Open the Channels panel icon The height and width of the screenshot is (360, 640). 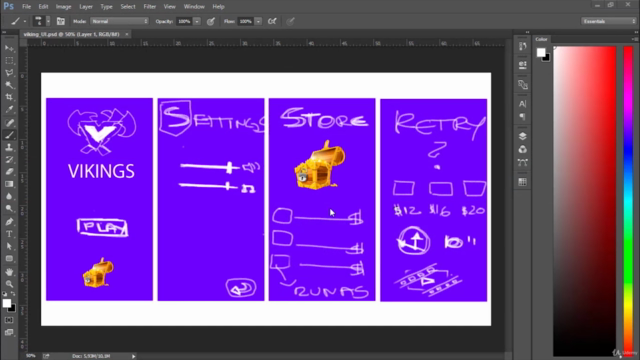522,149
